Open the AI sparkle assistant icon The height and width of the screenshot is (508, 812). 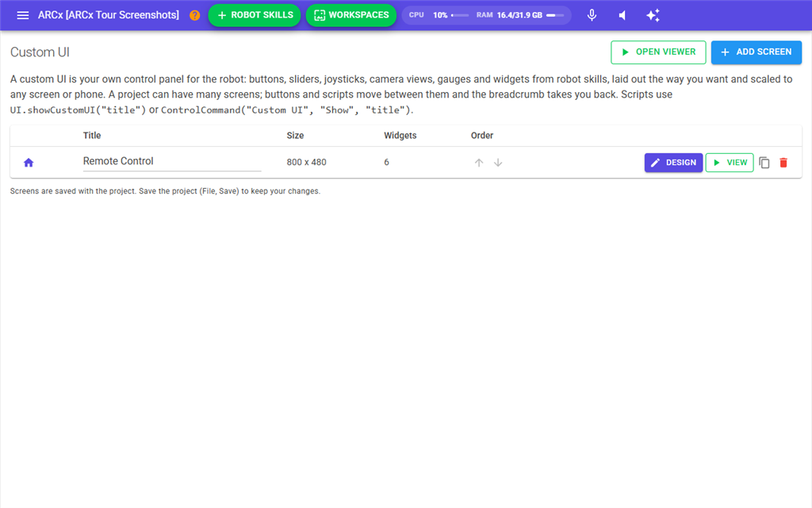653,15
